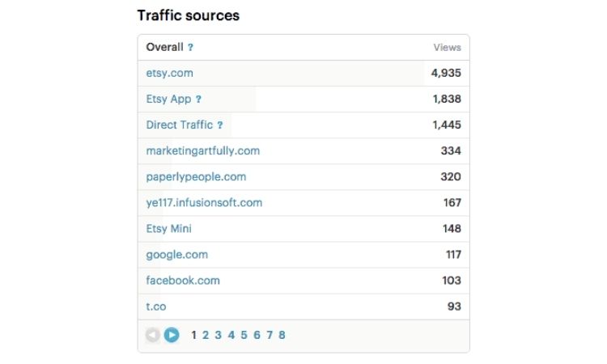Viewport: 607px width, 364px height.
Task: Open the etsy.com traffic source link
Action: (170, 73)
